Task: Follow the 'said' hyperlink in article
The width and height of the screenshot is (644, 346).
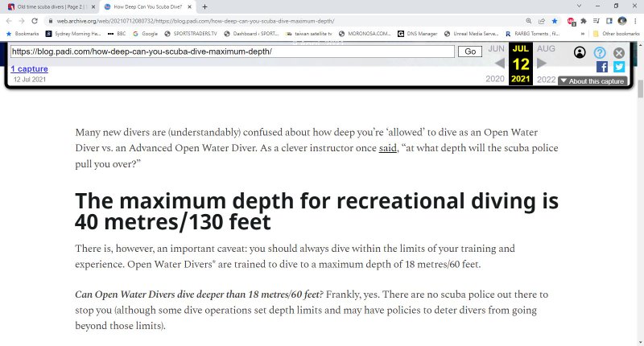Action: pos(388,149)
